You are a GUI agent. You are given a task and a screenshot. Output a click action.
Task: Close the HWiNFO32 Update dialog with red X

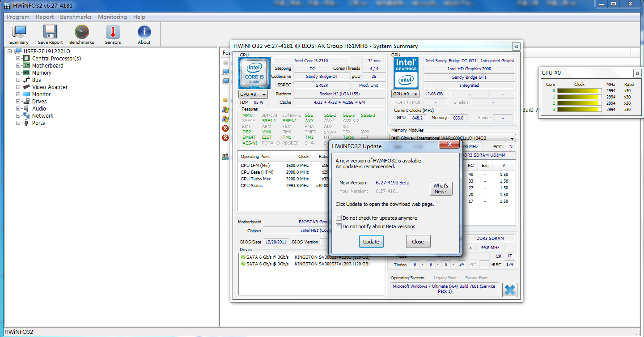(449, 145)
